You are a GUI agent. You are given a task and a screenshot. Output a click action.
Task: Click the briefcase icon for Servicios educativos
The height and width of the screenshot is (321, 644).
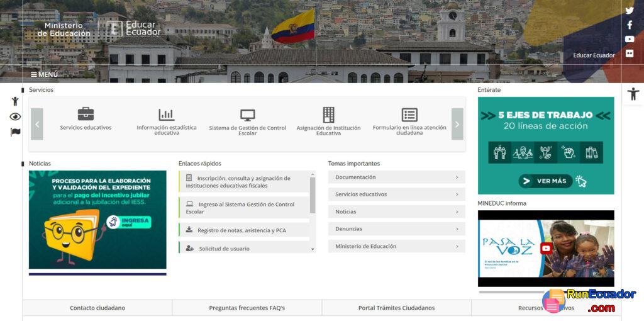86,114
